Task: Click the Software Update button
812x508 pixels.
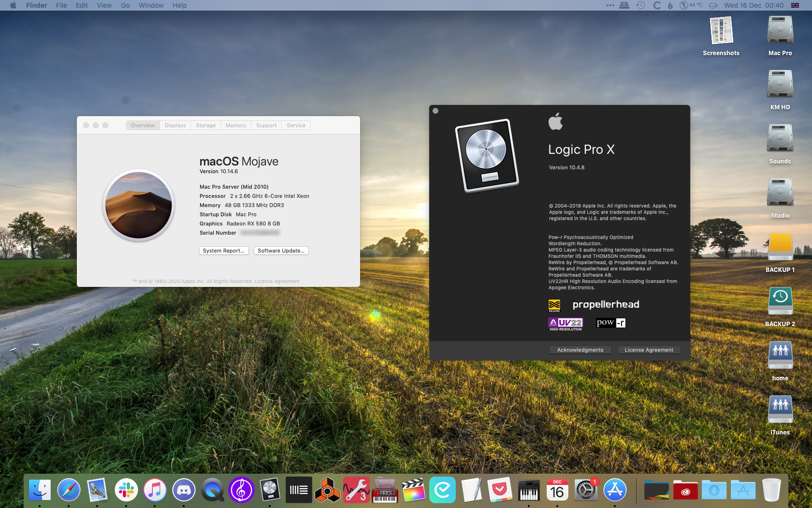Action: (281, 251)
